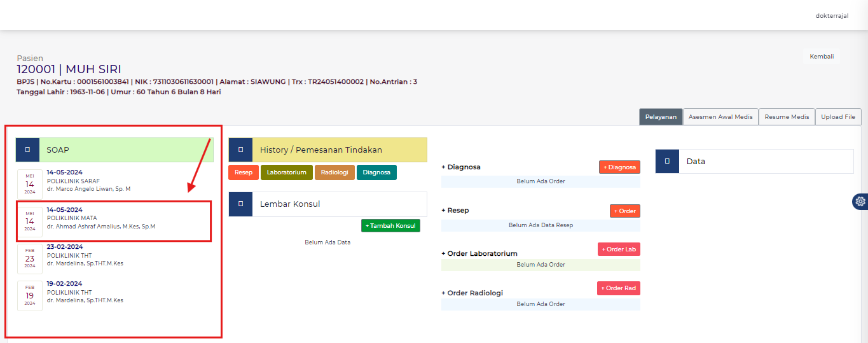Screen dimensions: 868x343
Task: Click the FEB 23 date badge
Action: 30,258
